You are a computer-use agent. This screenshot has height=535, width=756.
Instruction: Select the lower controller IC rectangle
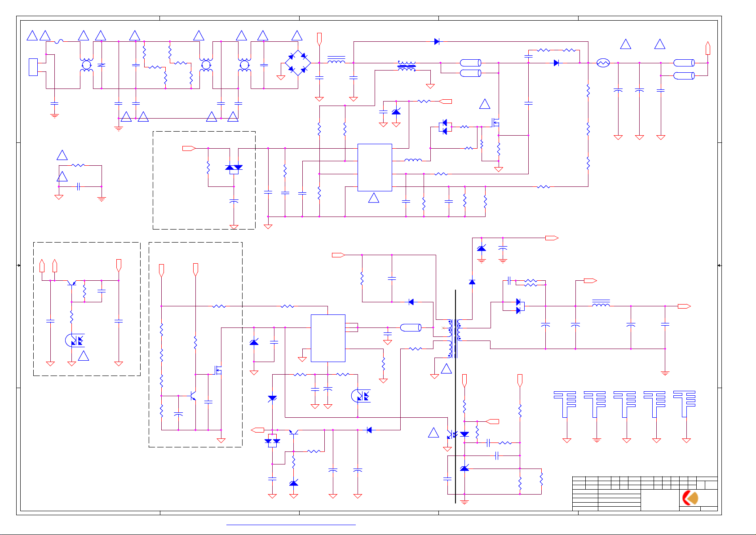tap(328, 338)
